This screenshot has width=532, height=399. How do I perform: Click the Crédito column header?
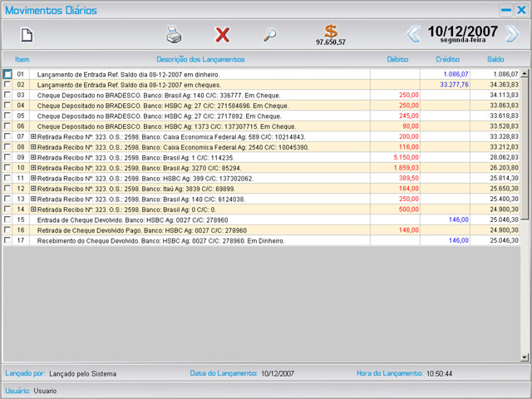447,60
